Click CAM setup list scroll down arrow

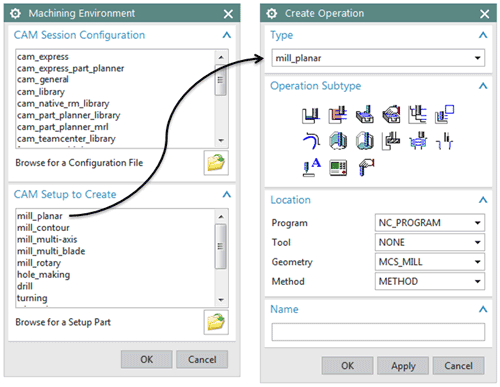coord(221,300)
